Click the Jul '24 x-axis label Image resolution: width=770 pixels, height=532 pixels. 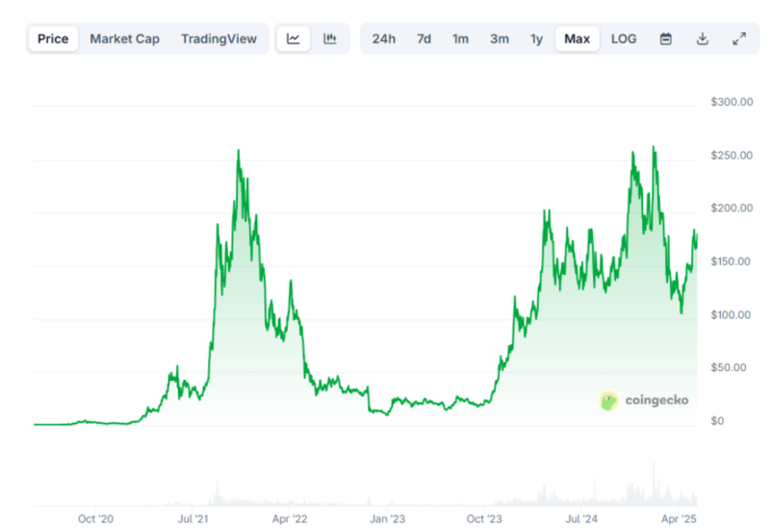pyautogui.click(x=581, y=519)
